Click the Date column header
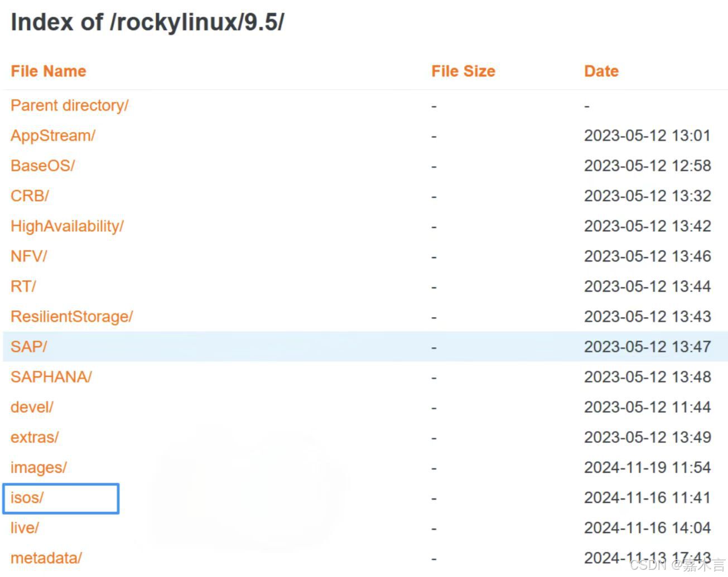 (x=601, y=71)
